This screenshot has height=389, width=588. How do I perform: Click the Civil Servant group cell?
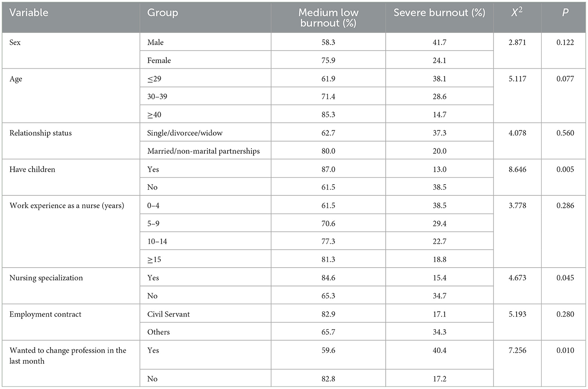pyautogui.click(x=168, y=314)
